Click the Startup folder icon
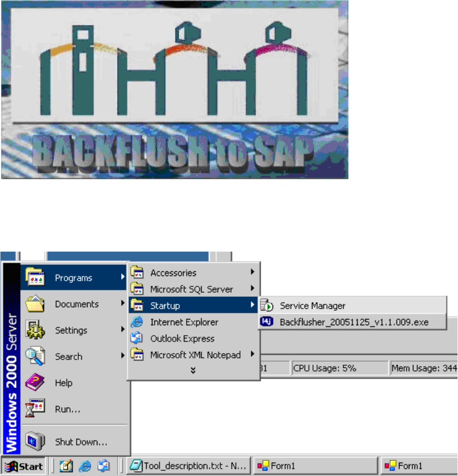The width and height of the screenshot is (458, 476). tap(137, 305)
